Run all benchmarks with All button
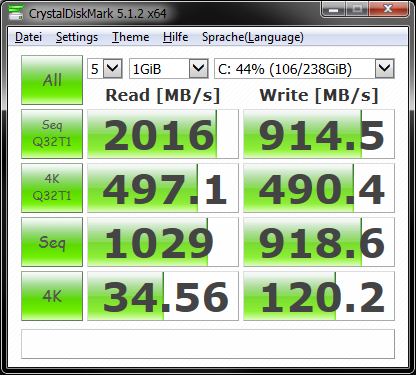 coord(52,80)
